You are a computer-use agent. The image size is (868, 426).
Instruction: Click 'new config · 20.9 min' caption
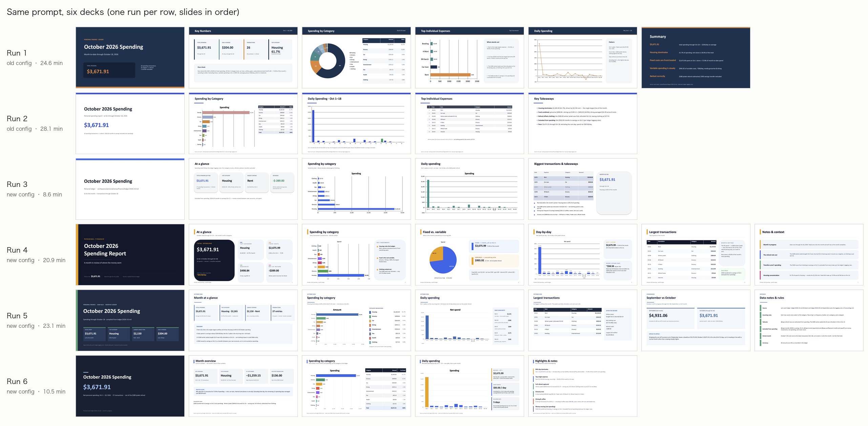point(36,260)
